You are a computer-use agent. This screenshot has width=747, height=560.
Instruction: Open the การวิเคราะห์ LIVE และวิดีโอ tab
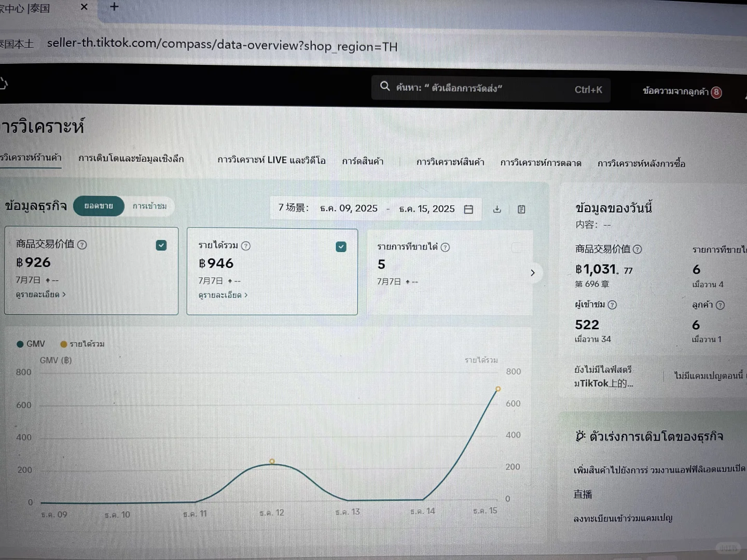click(x=271, y=160)
